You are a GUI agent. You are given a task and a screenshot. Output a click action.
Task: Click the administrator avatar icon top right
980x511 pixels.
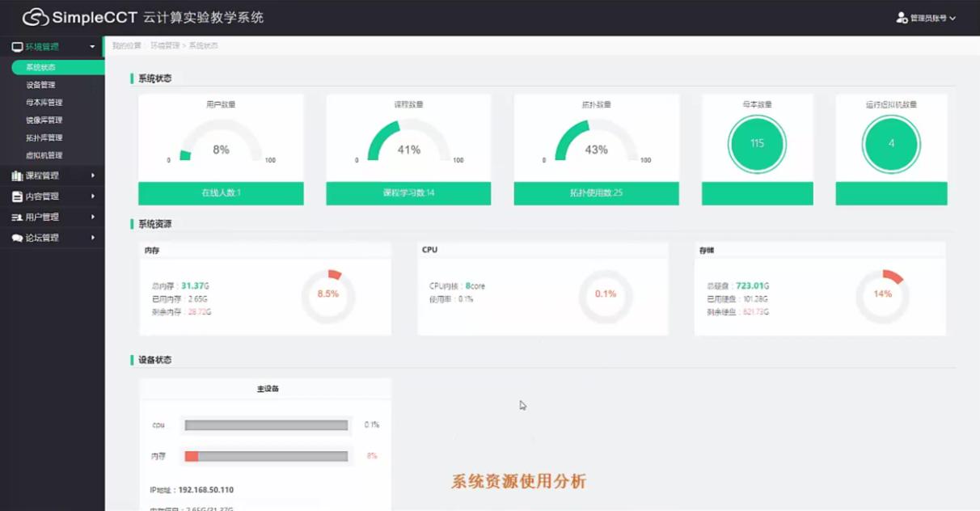[x=901, y=18]
